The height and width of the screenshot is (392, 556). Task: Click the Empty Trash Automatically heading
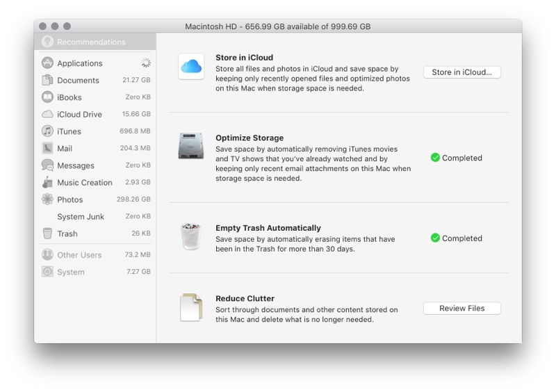(268, 228)
